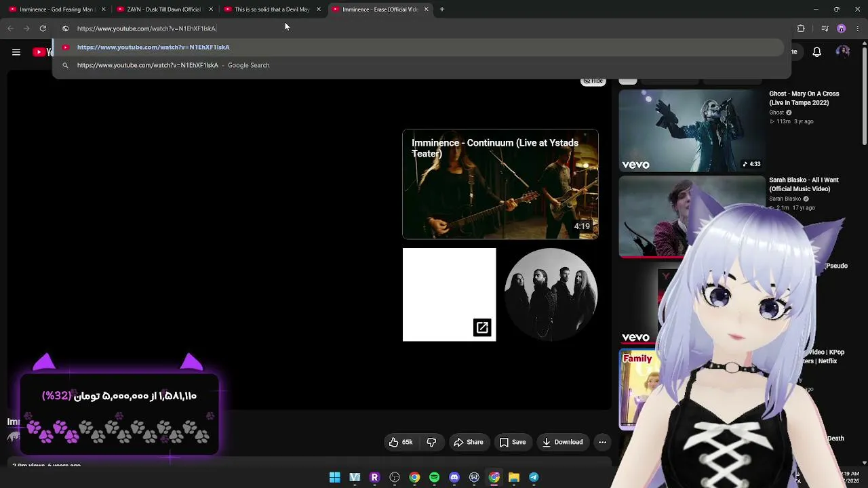Click the YouTube logo

(x=42, y=52)
